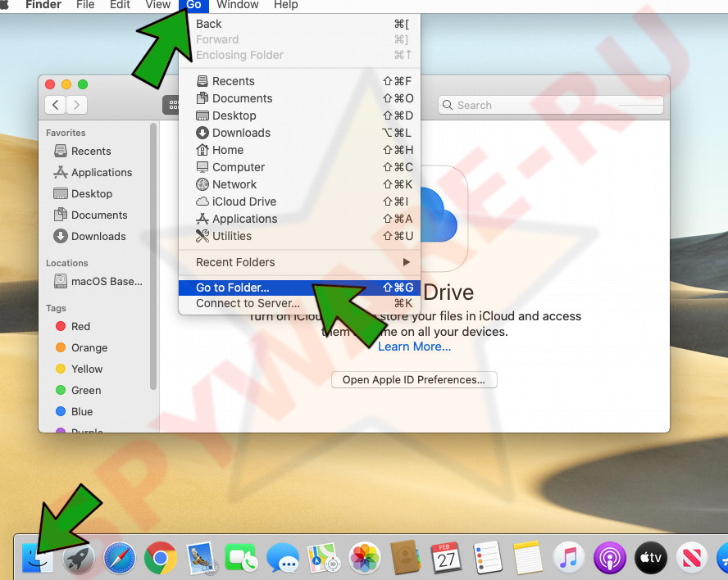Open Safari compass icon in Dock
This screenshot has height=580, width=728.
click(120, 558)
